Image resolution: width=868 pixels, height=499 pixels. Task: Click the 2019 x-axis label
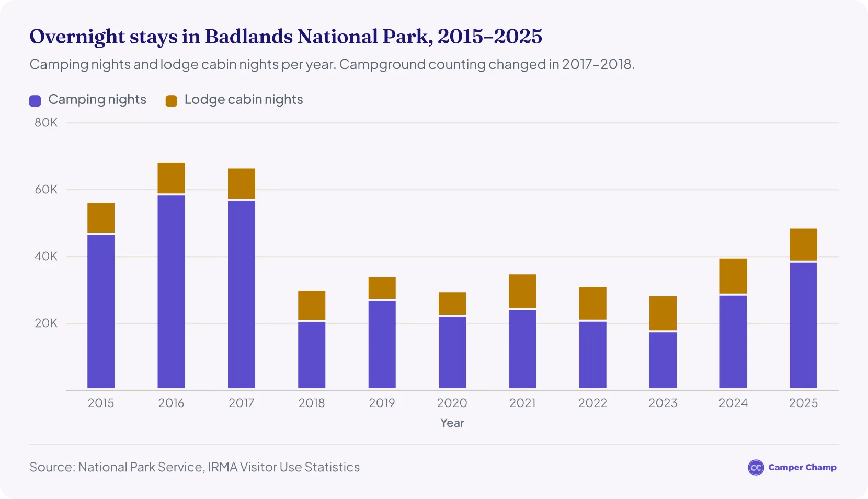pyautogui.click(x=382, y=403)
